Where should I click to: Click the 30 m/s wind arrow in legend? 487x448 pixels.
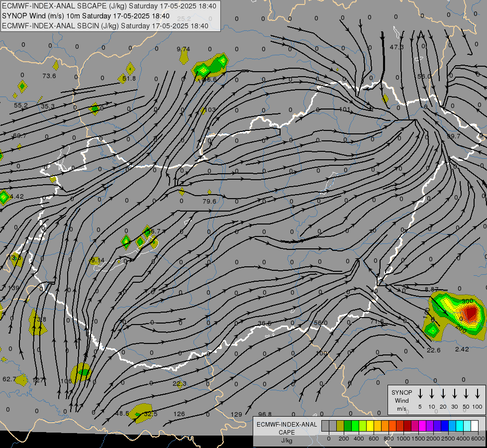pos(455,394)
